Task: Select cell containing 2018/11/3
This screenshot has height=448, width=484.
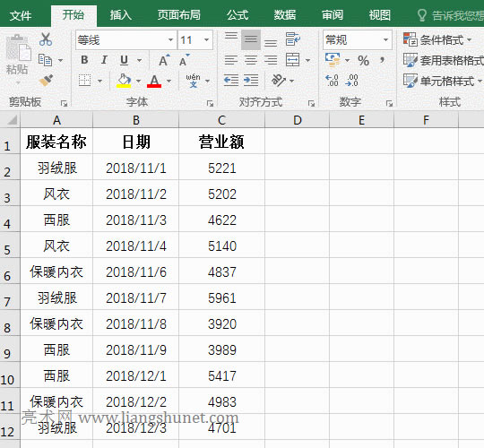Action: point(136,220)
